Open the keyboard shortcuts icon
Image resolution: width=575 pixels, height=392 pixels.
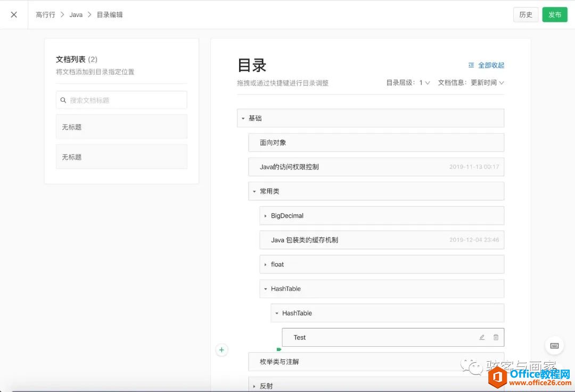554,346
